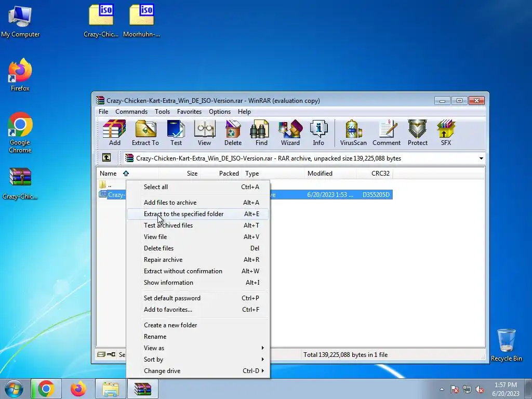Open the File menu
The width and height of the screenshot is (532, 399).
pos(103,112)
